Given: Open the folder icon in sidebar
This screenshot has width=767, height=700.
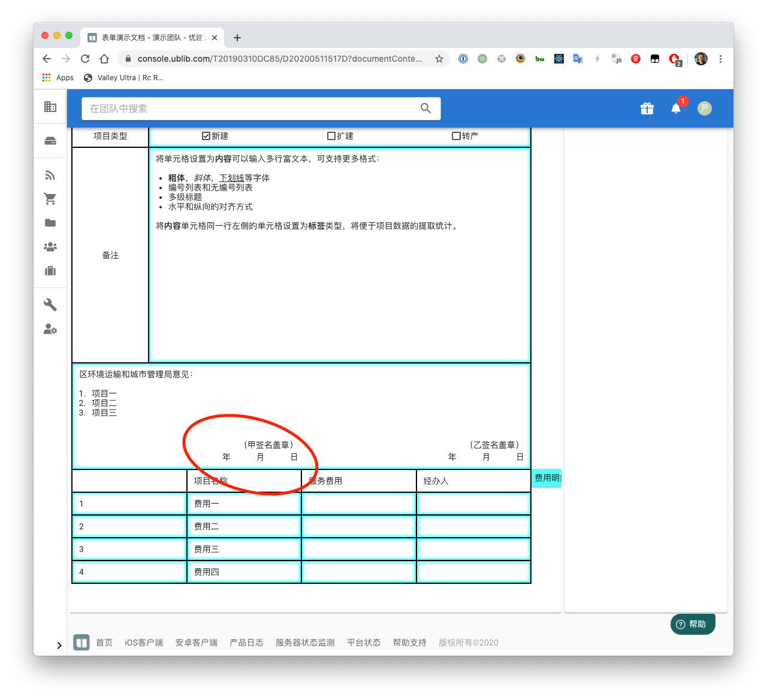Looking at the screenshot, I should point(50,223).
